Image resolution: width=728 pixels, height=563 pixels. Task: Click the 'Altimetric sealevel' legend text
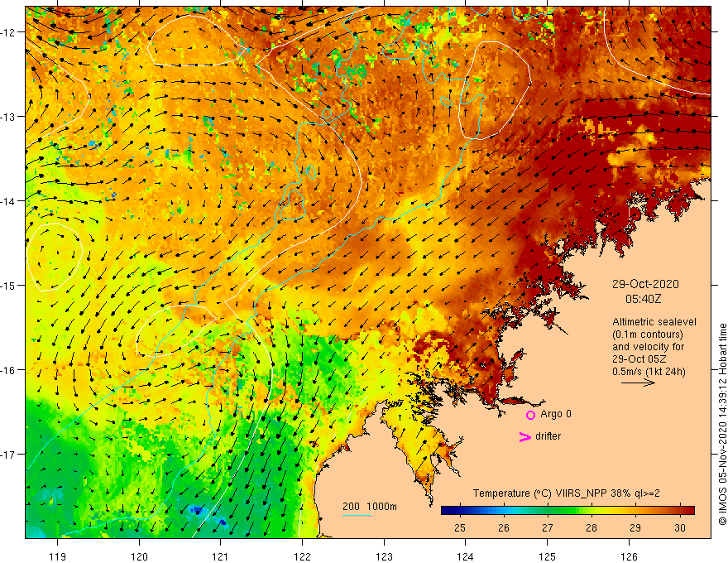click(654, 322)
